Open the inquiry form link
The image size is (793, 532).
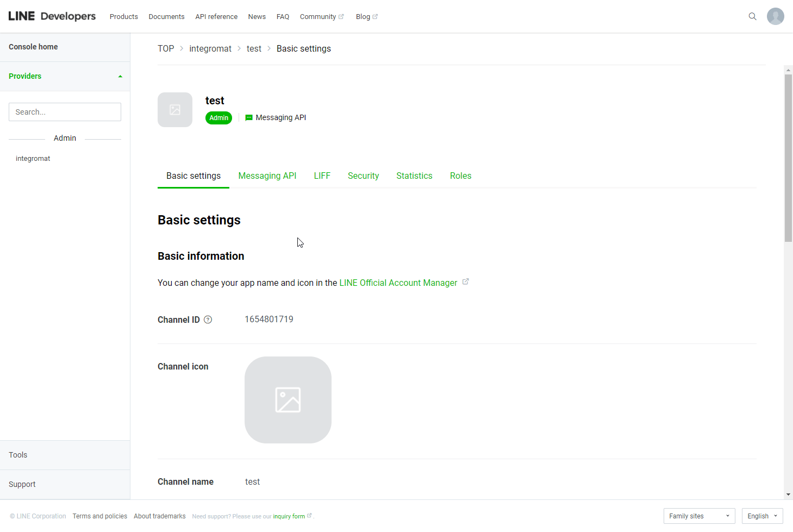coord(289,516)
